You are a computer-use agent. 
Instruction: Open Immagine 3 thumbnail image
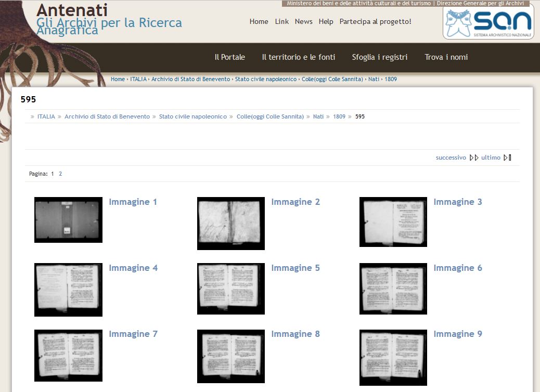coord(393,222)
